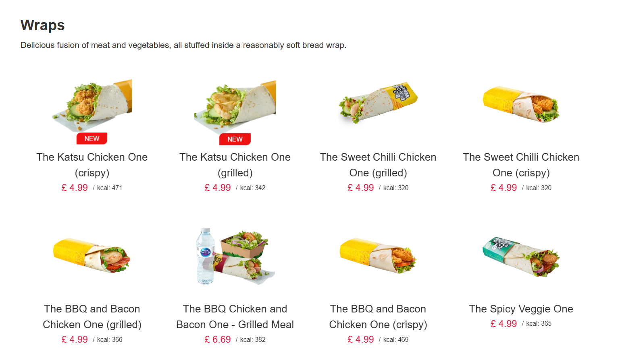This screenshot has width=620, height=364.
Task: Click the NEW badge on Katsu crispy wrap
Action: pos(92,139)
